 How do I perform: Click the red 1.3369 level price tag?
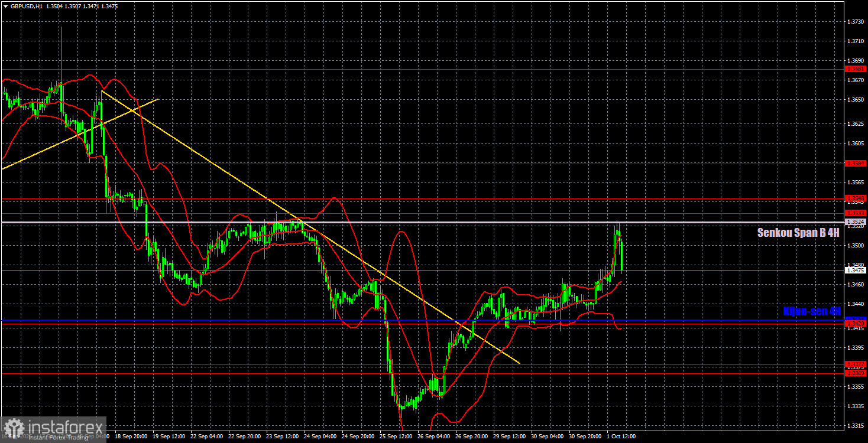[856, 373]
